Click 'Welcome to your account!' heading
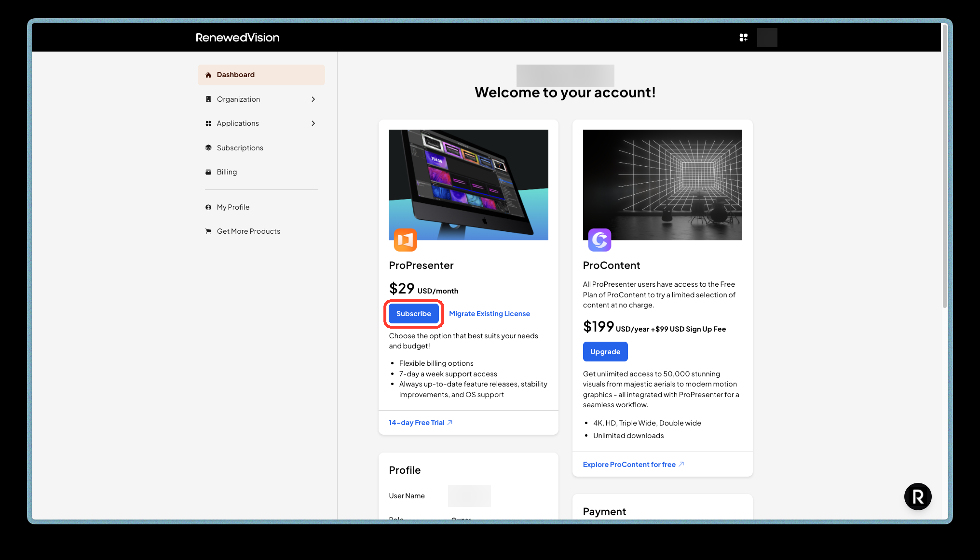The width and height of the screenshot is (980, 560). (565, 93)
